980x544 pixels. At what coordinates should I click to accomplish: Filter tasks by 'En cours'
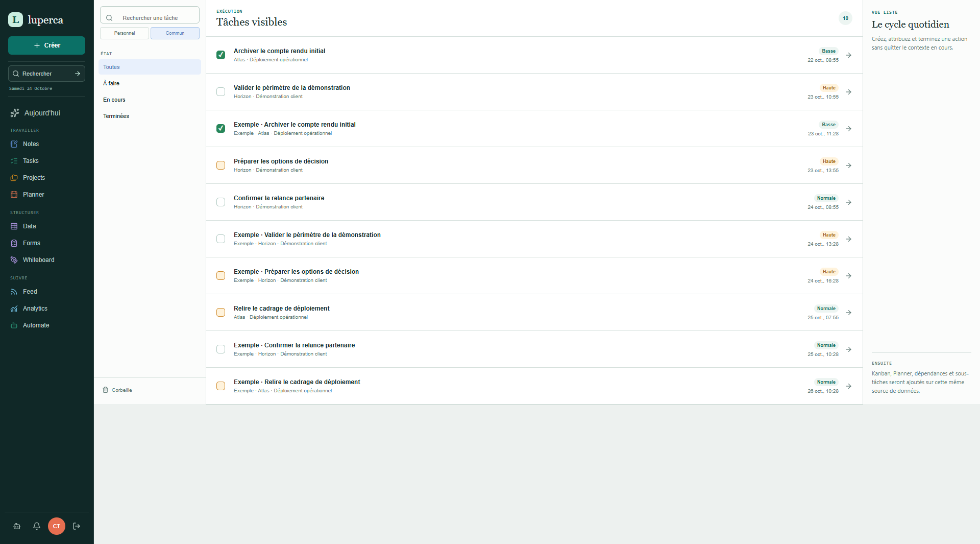(150, 100)
